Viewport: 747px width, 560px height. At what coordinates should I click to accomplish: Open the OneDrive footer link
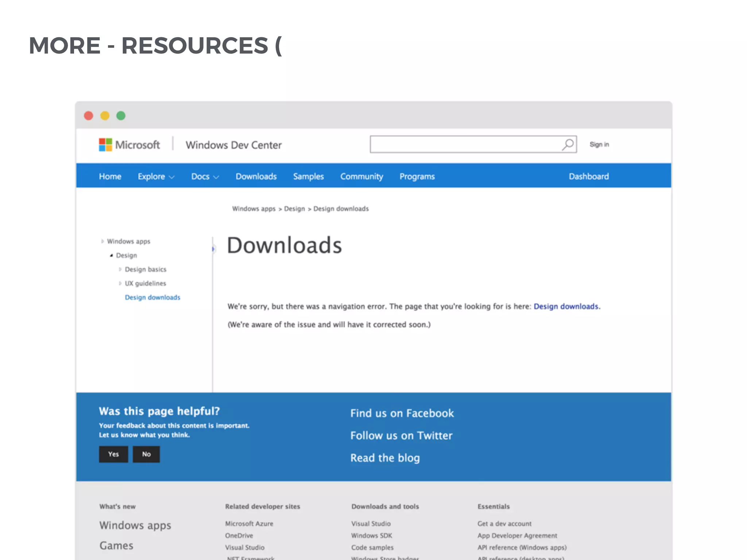(x=239, y=536)
